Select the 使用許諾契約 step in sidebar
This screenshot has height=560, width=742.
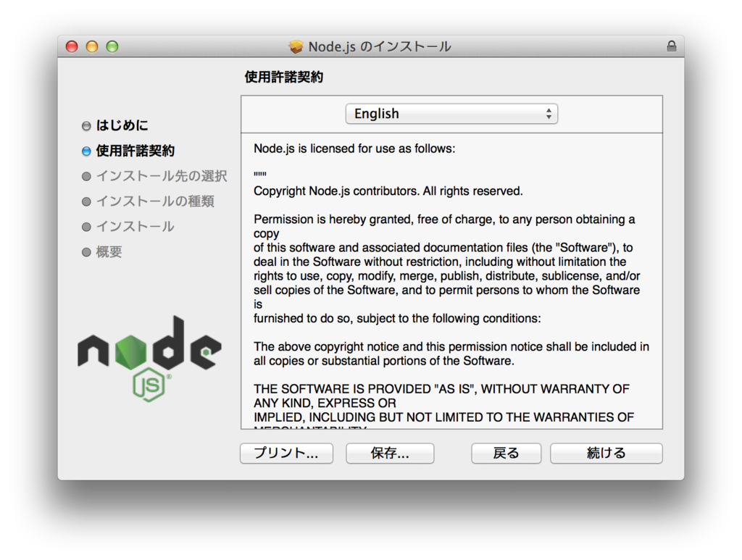click(x=136, y=151)
